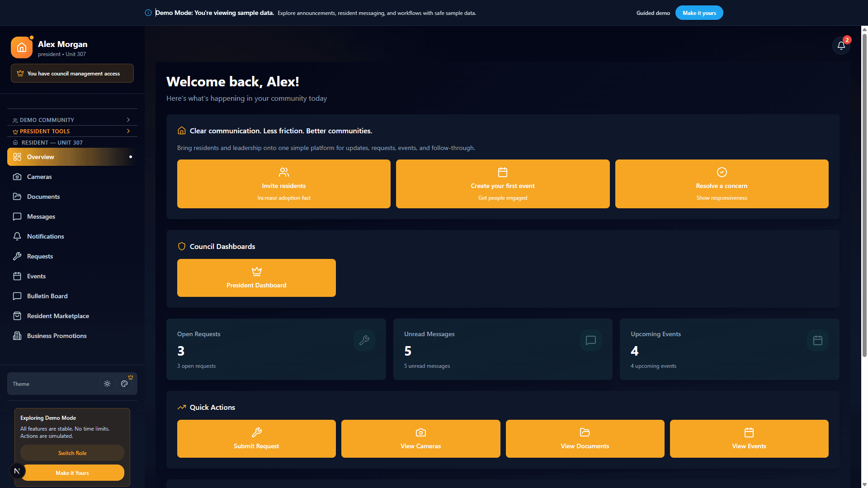The image size is (868, 488).
Task: Open the Bulletin Board page
Action: tap(72, 296)
